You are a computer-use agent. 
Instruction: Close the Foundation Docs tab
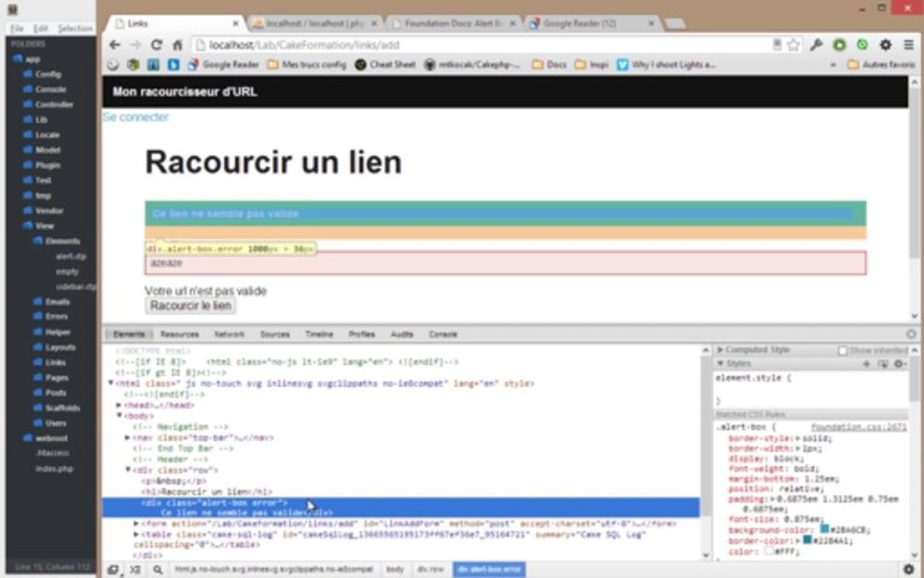click(x=513, y=23)
